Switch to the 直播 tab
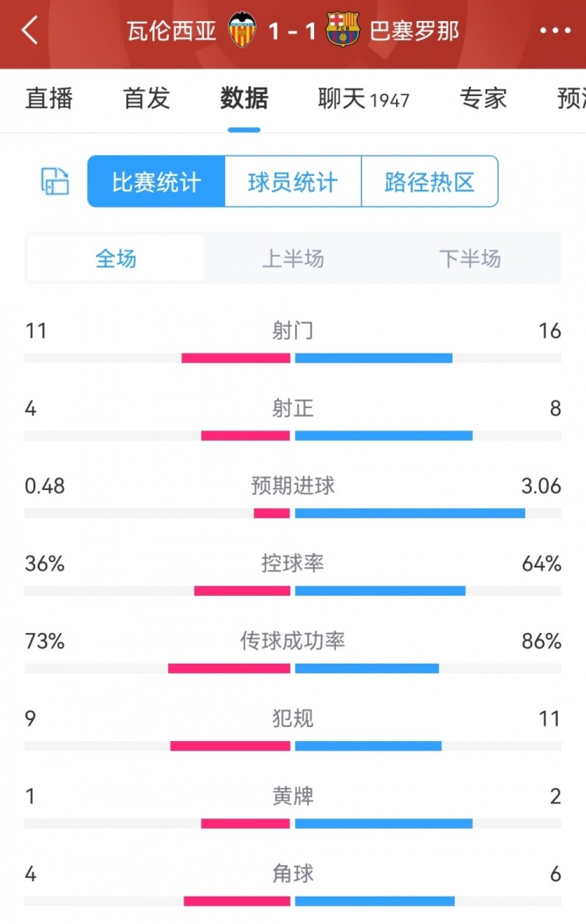The width and height of the screenshot is (586, 924). (x=49, y=99)
